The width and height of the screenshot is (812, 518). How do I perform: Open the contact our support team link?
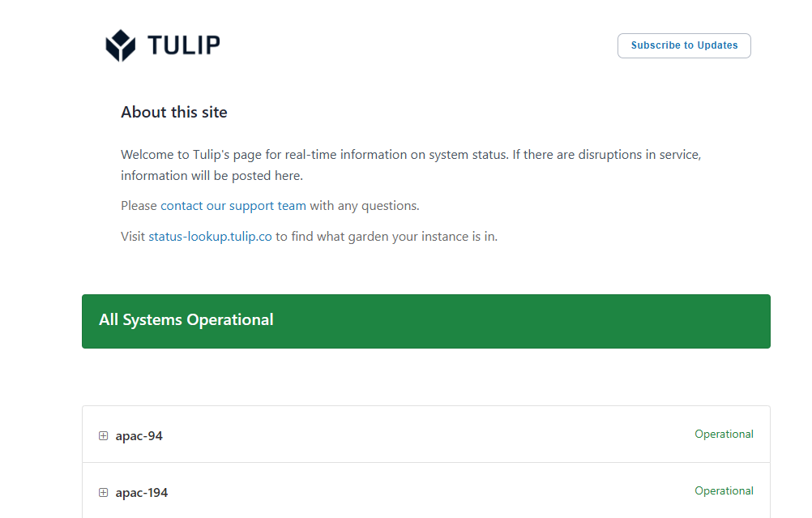(233, 206)
